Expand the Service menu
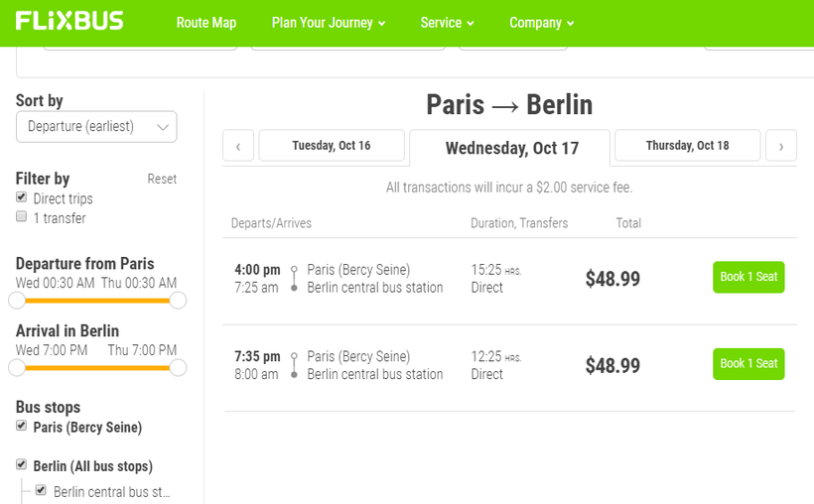814x504 pixels. [x=447, y=23]
